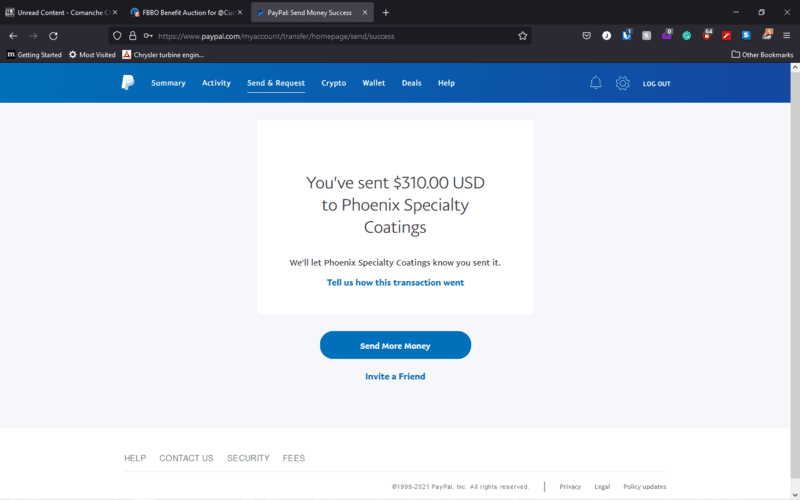Open the Most Visited bookmarks folder
The height and width of the screenshot is (500, 800).
[92, 54]
